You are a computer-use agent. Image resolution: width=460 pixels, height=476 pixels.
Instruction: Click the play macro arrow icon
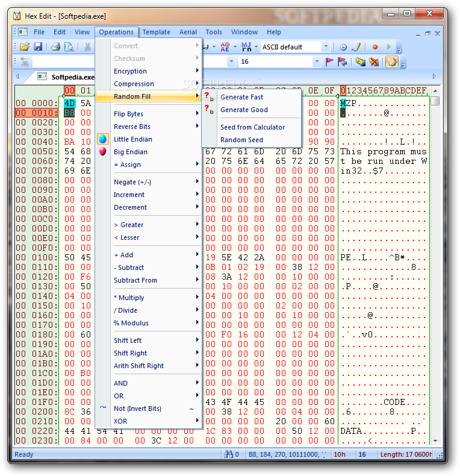coord(389,47)
